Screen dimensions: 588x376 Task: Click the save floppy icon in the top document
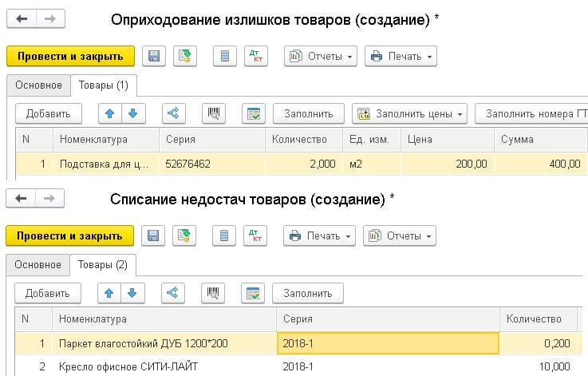tap(154, 57)
